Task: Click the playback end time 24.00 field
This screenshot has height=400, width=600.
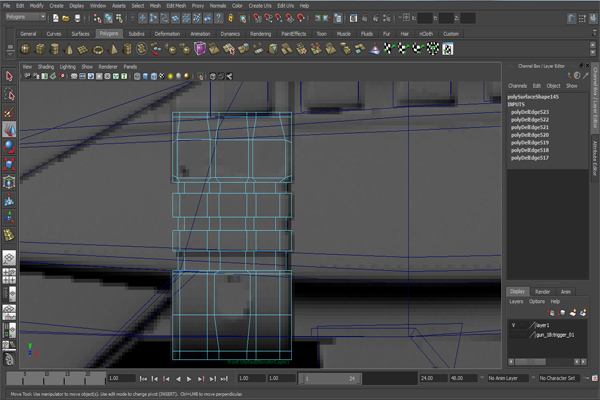Action: pyautogui.click(x=434, y=378)
